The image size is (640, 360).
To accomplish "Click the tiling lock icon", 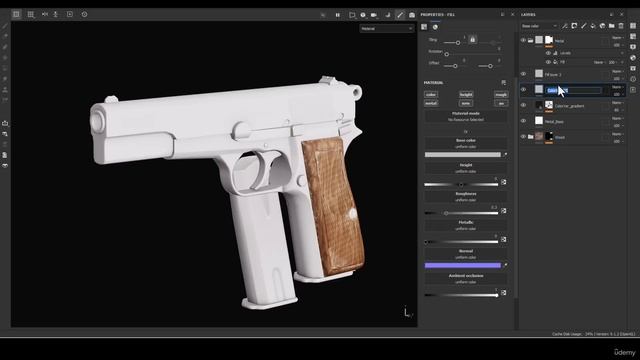I will (x=473, y=40).
